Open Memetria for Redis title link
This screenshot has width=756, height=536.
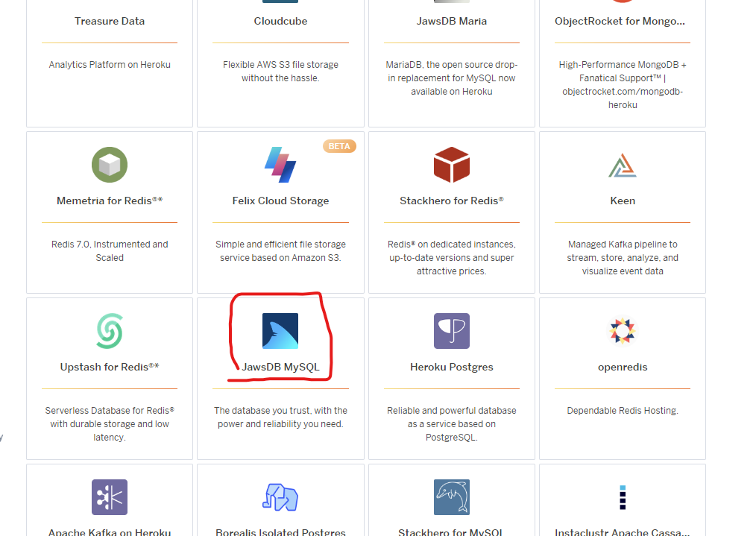click(110, 201)
